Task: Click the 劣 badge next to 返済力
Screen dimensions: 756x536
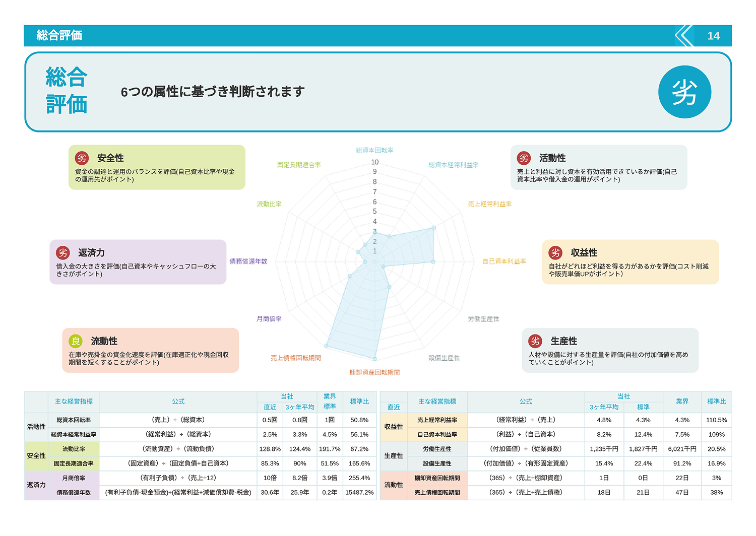Action: point(62,253)
